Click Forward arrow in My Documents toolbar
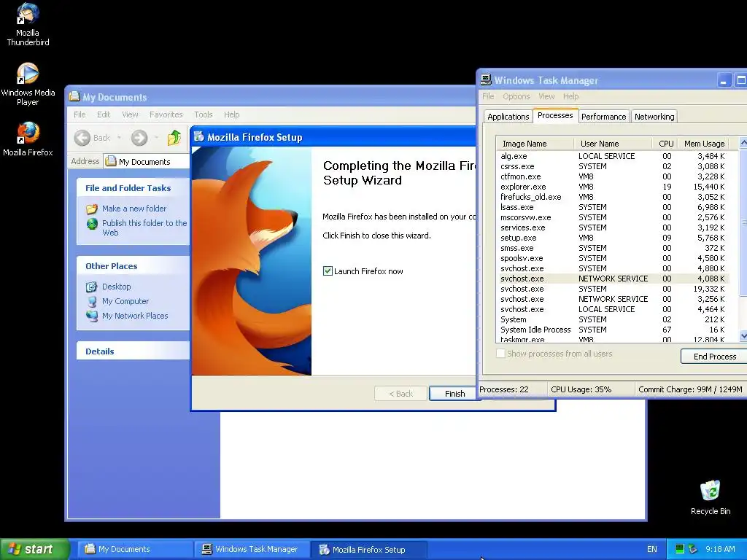747x560 pixels. click(139, 138)
